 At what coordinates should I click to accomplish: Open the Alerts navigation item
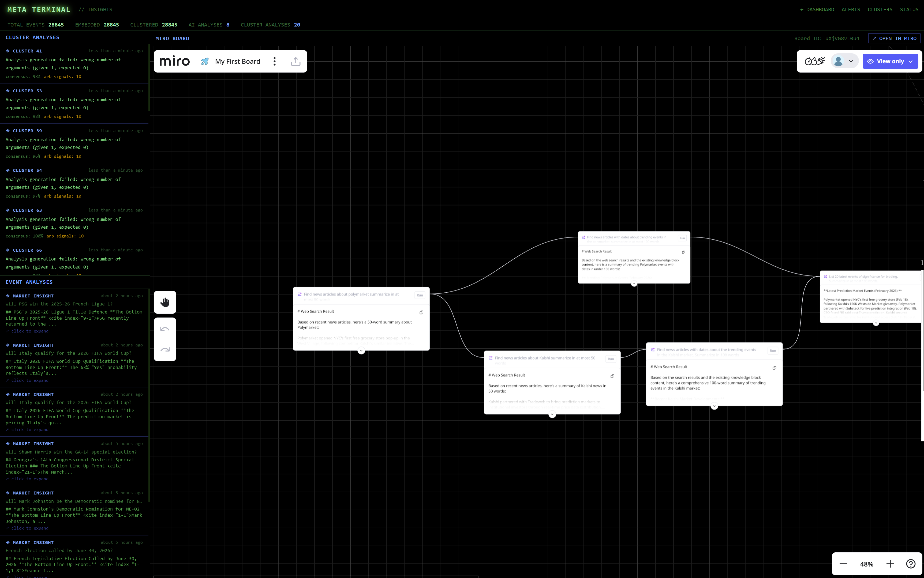tap(851, 10)
